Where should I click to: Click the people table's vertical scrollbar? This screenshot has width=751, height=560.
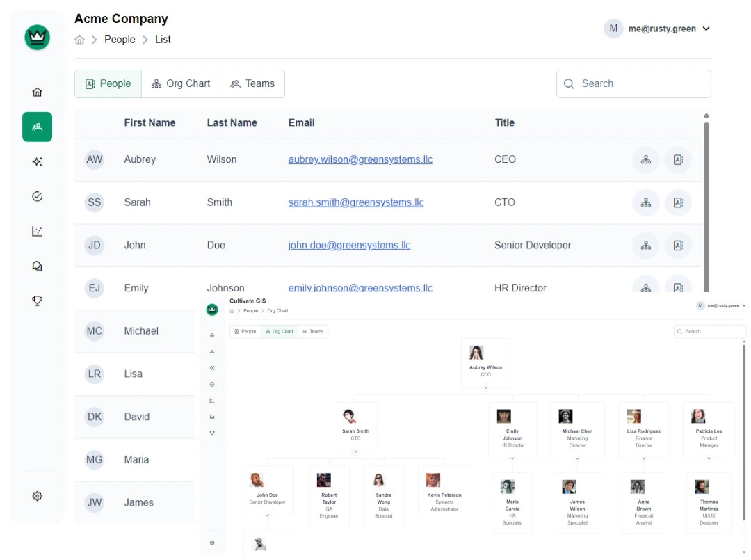(706, 202)
